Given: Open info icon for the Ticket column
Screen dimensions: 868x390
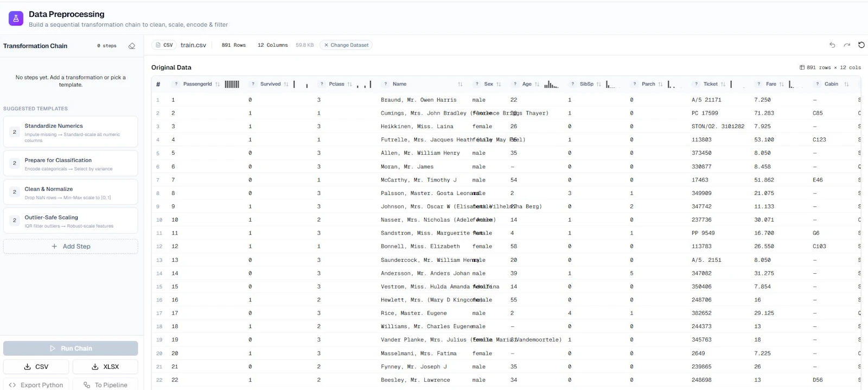Looking at the screenshot, I should [696, 84].
